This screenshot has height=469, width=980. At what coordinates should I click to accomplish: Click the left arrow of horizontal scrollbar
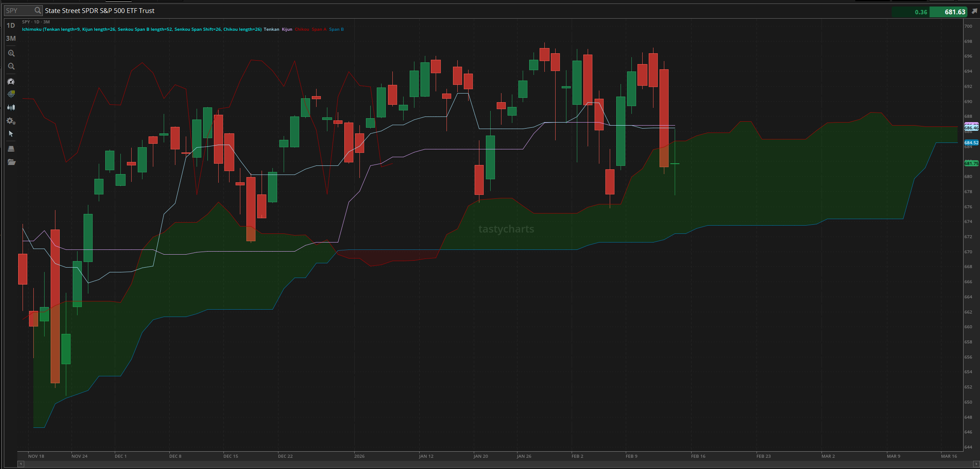[x=20, y=464]
